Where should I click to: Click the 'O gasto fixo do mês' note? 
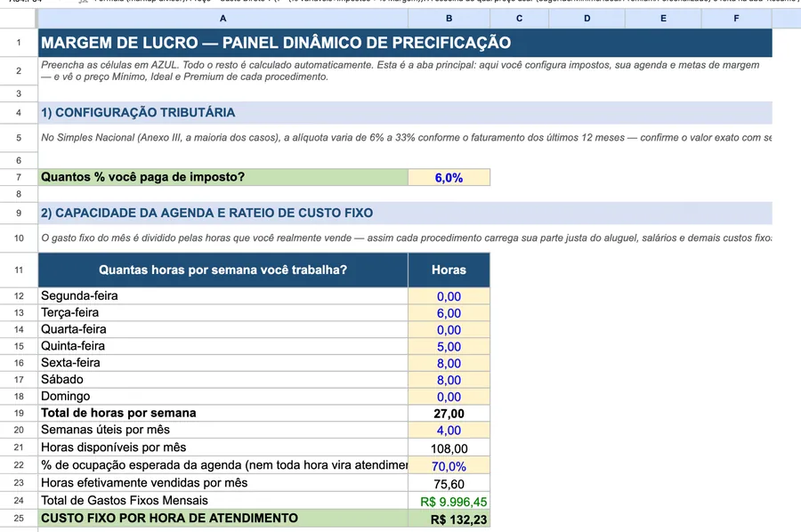pos(406,238)
